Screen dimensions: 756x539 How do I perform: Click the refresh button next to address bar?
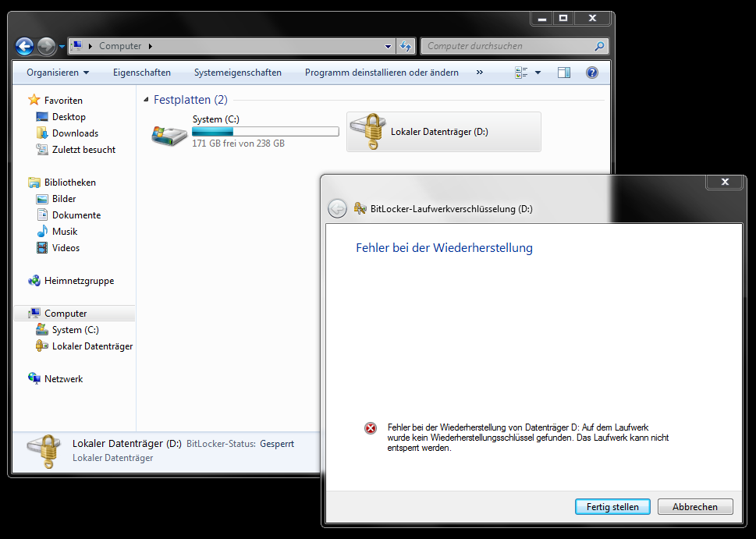(x=406, y=46)
